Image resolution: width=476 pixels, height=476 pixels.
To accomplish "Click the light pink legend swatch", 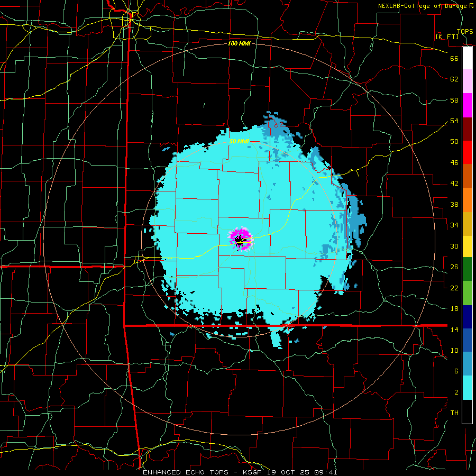I will 467,81.
